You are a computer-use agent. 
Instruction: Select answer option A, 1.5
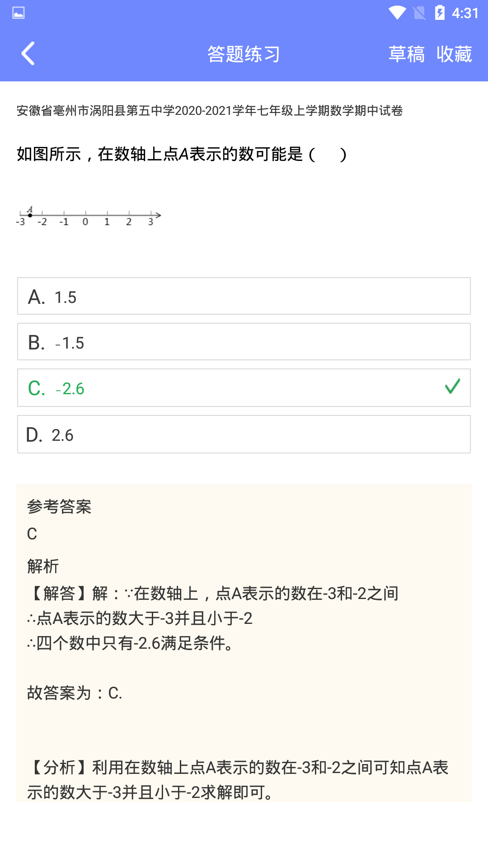243,296
